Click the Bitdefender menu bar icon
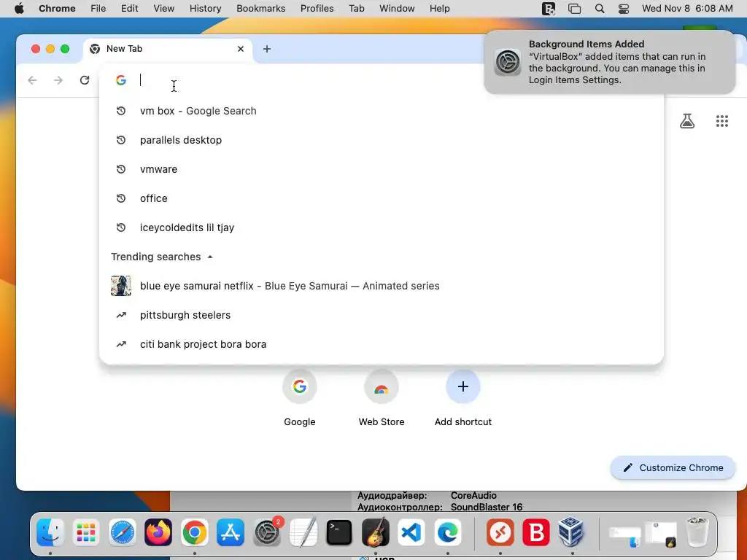This screenshot has width=747, height=560. click(549, 9)
